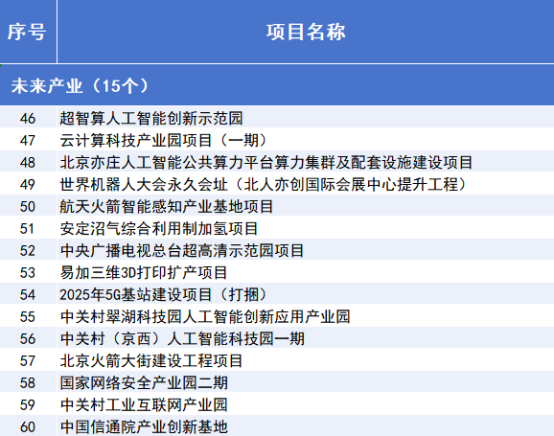Click 国家网络安全产业园二期 cell

pos(306,383)
